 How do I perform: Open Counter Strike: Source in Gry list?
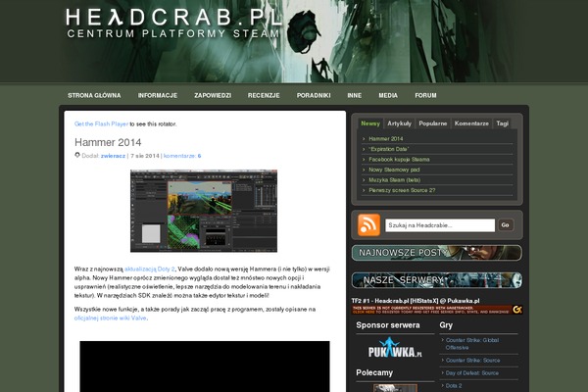(478, 360)
